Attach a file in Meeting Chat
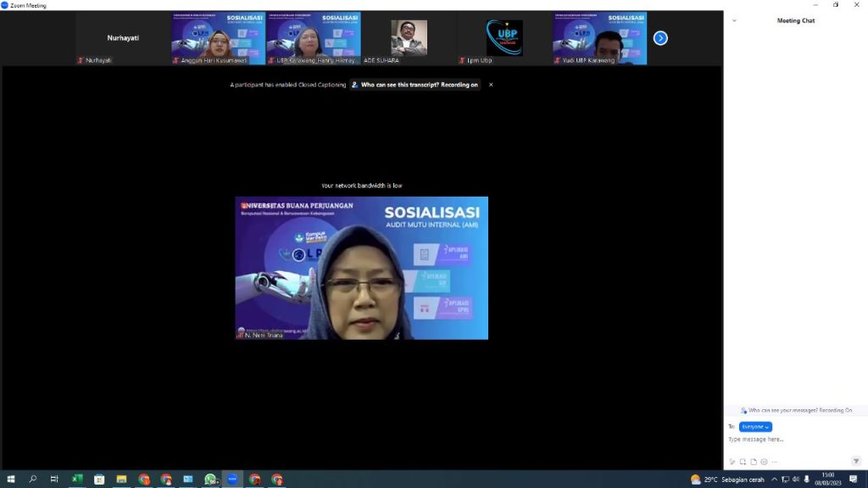The image size is (868, 488). [754, 462]
